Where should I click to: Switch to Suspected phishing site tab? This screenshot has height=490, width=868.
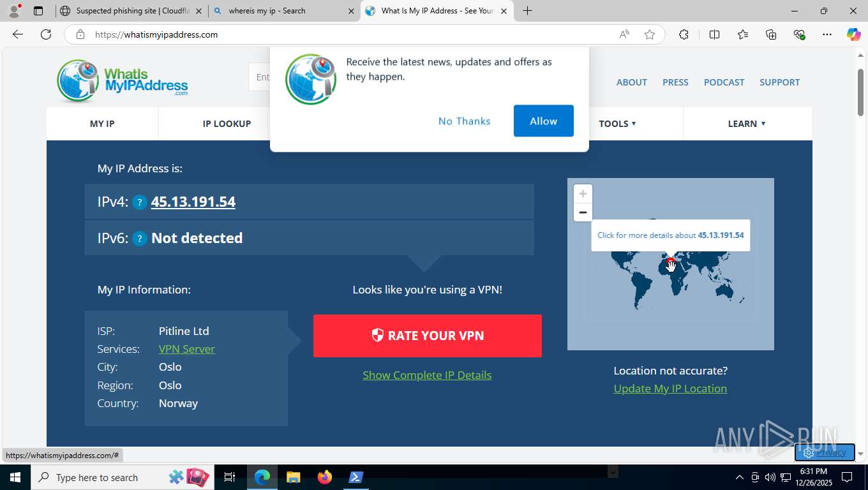click(131, 11)
